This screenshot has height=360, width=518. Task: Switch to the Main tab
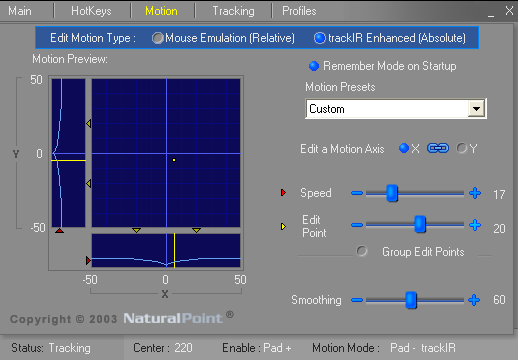pos(20,11)
